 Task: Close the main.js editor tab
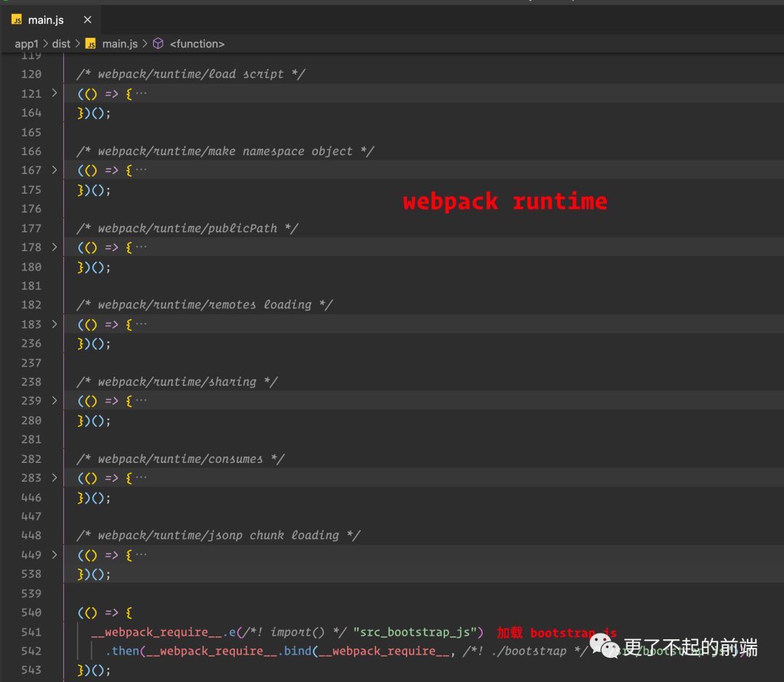pos(88,20)
